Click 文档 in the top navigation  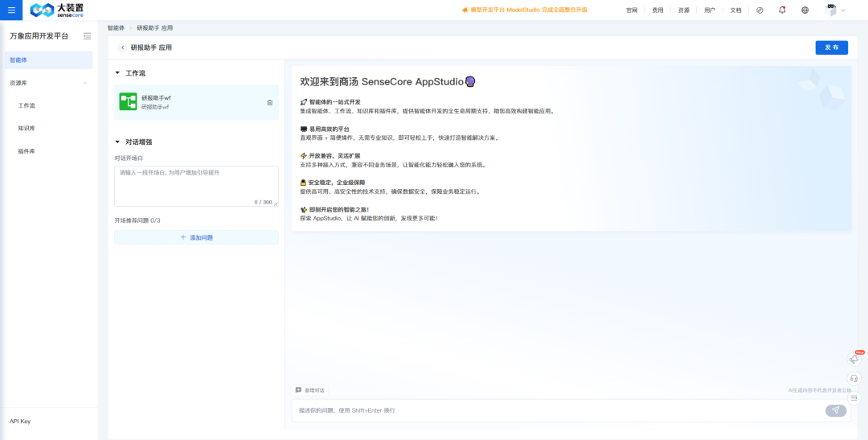pos(735,10)
